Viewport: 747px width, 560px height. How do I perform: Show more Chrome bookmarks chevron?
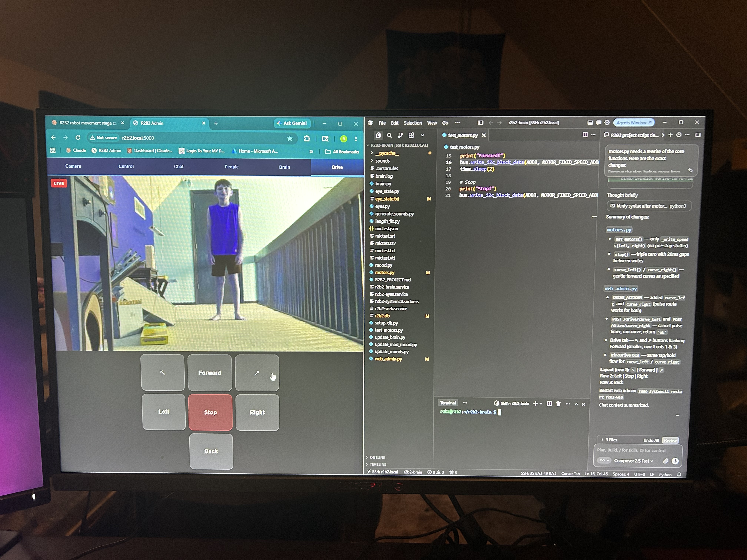pyautogui.click(x=311, y=151)
